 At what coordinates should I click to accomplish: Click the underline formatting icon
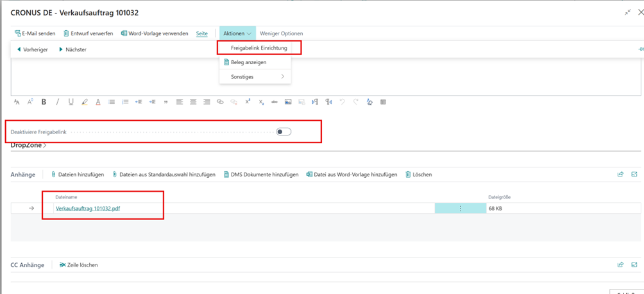pyautogui.click(x=71, y=102)
